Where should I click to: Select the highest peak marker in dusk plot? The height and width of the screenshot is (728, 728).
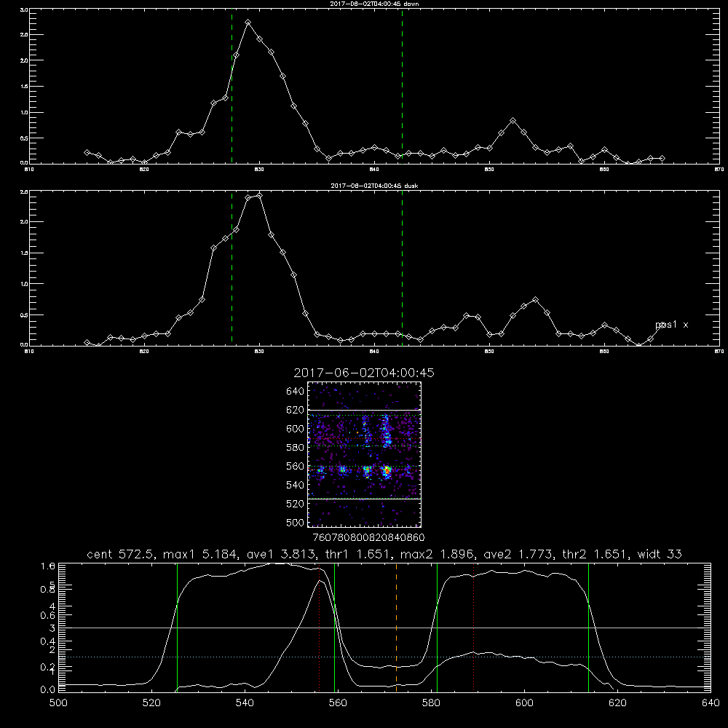(259, 195)
